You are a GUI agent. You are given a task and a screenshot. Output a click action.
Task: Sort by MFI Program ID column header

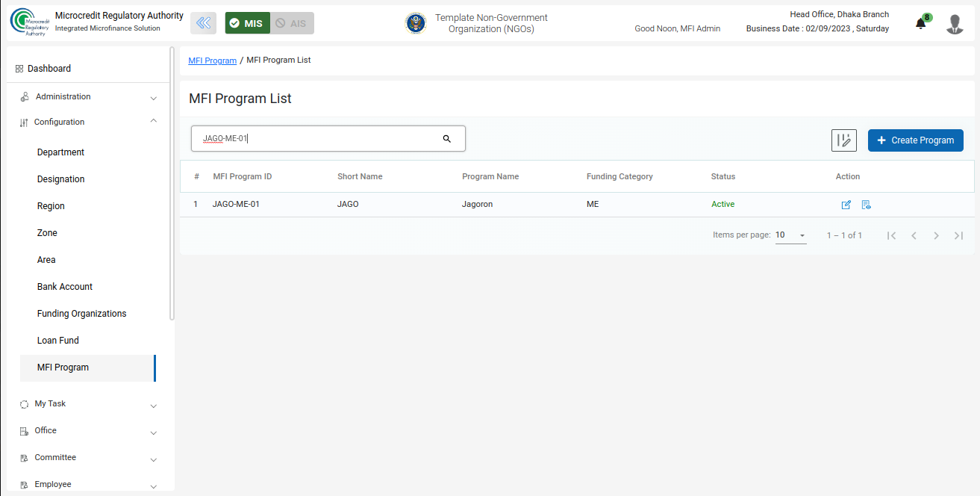point(243,177)
